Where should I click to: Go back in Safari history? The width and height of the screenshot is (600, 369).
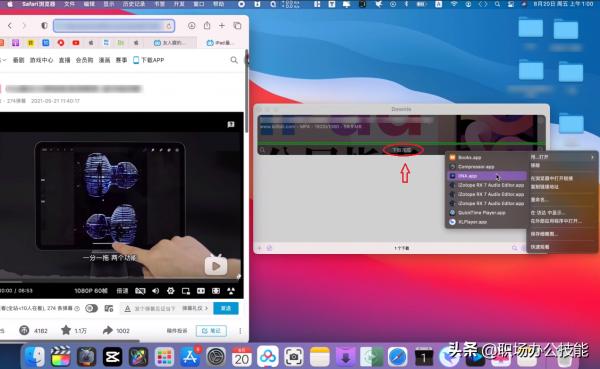[10, 26]
